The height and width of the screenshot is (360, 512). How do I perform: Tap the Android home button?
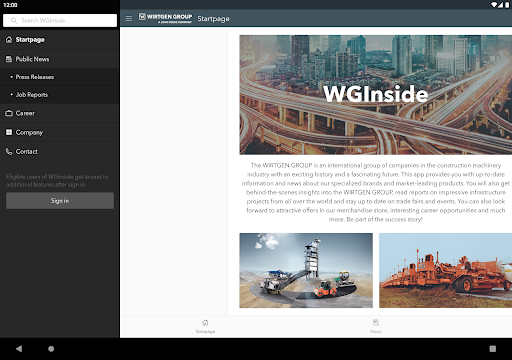pos(51,349)
